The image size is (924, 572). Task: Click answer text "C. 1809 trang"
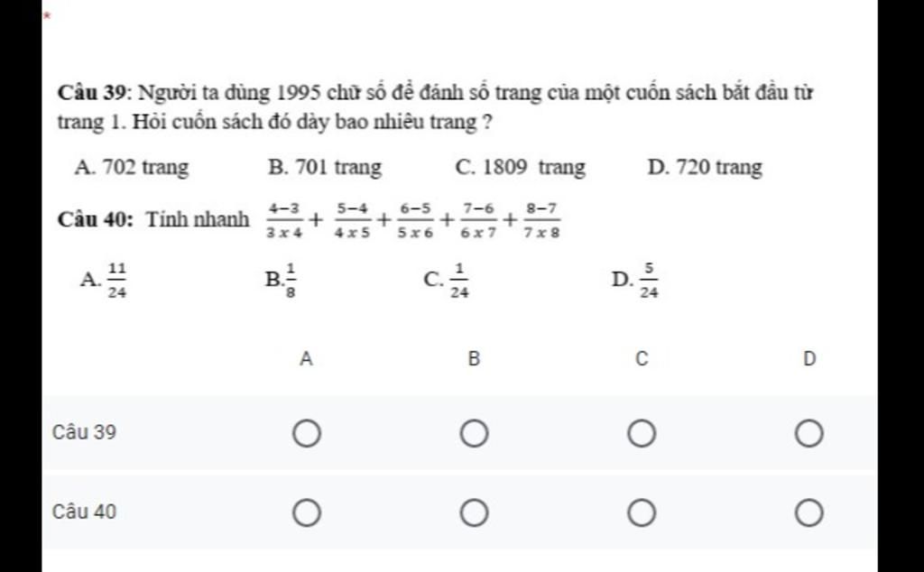[x=521, y=168]
